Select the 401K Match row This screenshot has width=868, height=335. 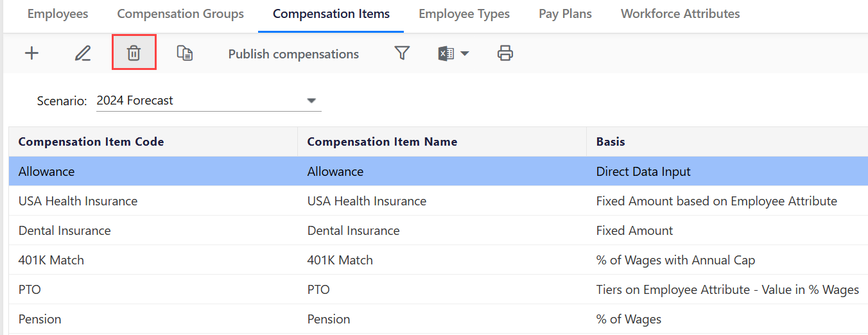[51, 260]
